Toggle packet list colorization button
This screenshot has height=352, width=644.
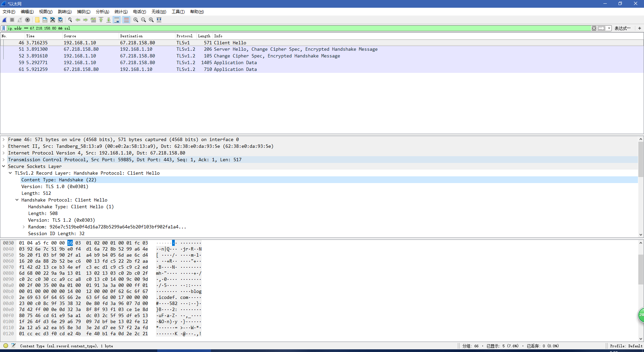click(126, 20)
